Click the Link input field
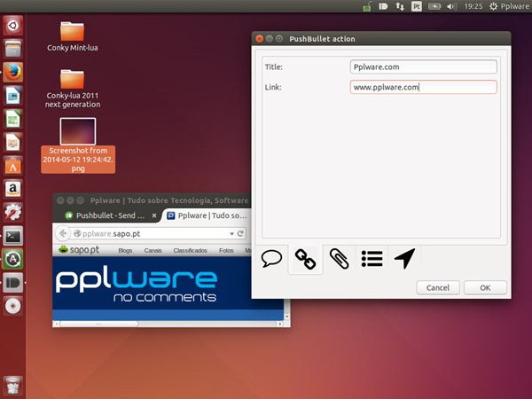 click(x=424, y=87)
